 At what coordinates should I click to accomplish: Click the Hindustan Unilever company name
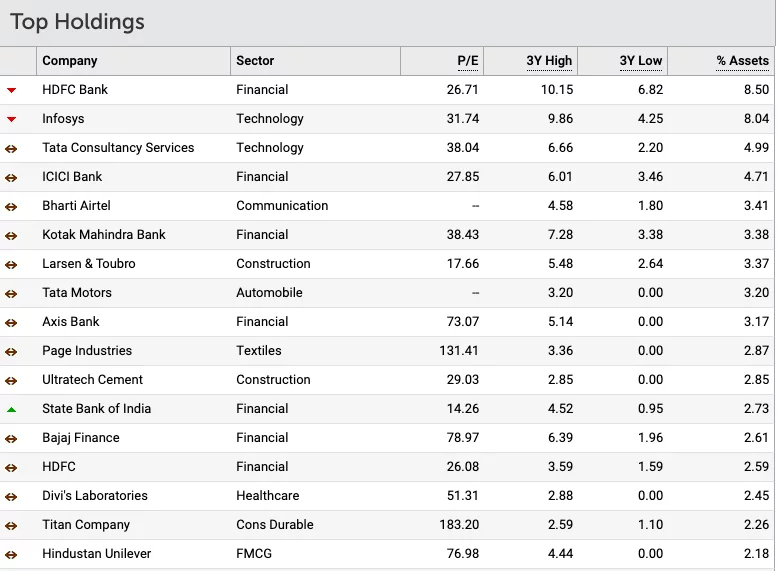(97, 554)
